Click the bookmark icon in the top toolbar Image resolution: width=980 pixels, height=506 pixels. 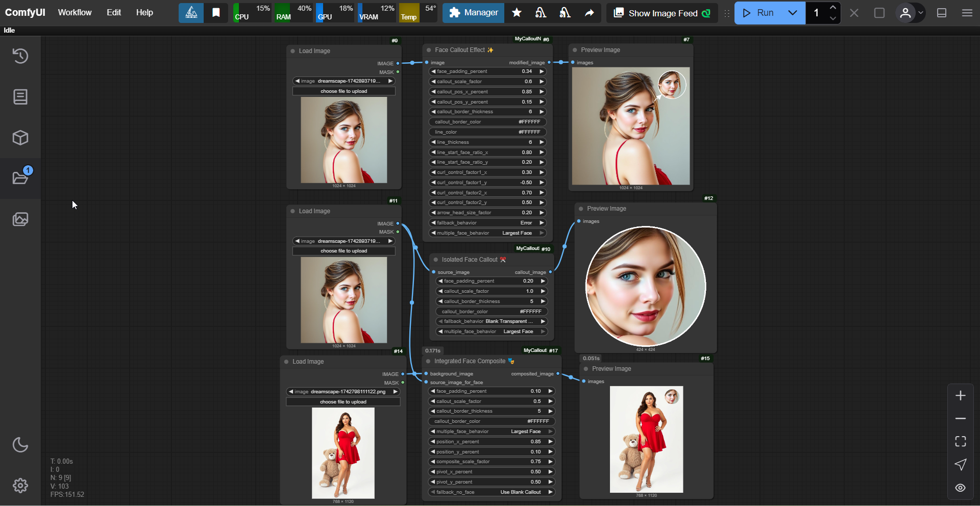[x=216, y=13]
